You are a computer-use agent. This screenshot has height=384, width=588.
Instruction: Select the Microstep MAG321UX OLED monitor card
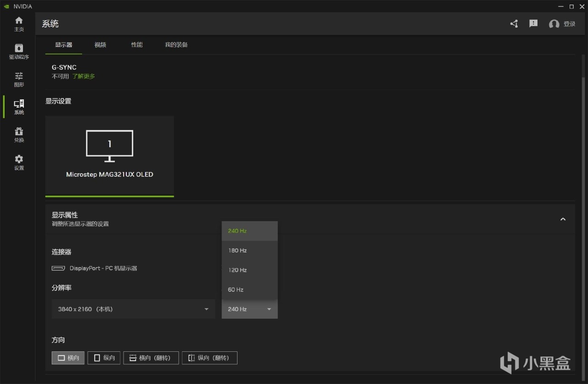109,156
